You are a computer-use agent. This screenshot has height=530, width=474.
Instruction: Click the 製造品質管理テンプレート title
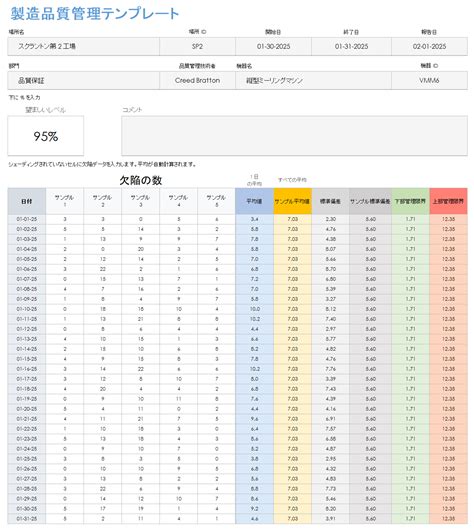94,14
